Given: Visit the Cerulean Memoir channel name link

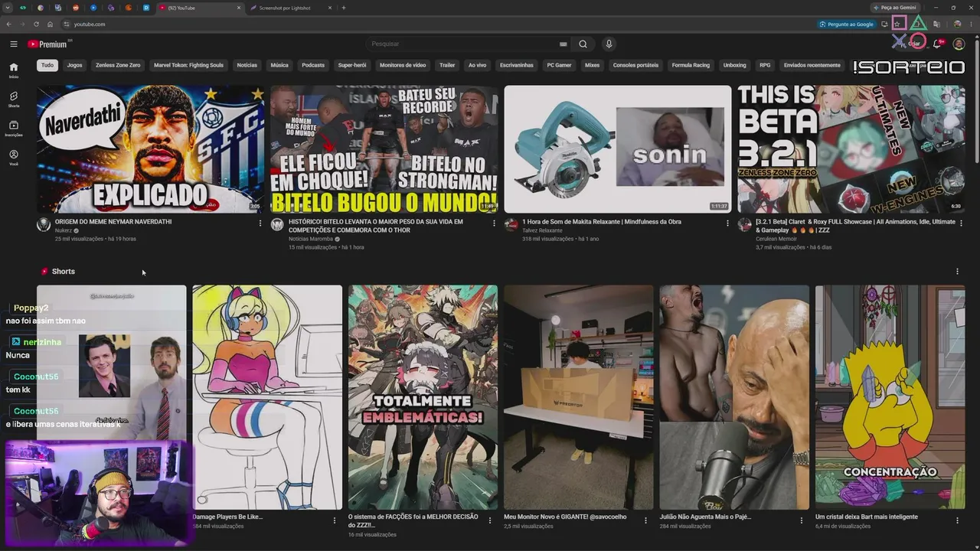Looking at the screenshot, I should tap(776, 239).
